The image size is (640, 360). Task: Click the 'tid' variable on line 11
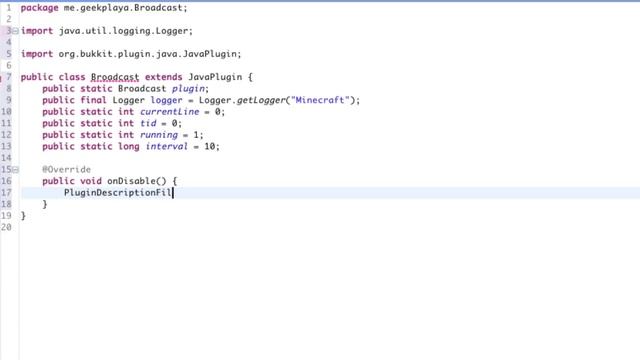[x=148, y=123]
